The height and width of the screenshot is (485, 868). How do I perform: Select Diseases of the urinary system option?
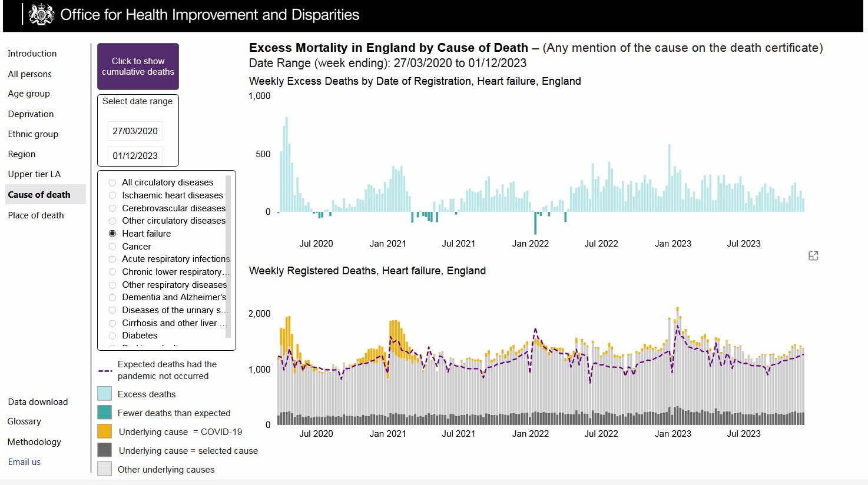[112, 310]
